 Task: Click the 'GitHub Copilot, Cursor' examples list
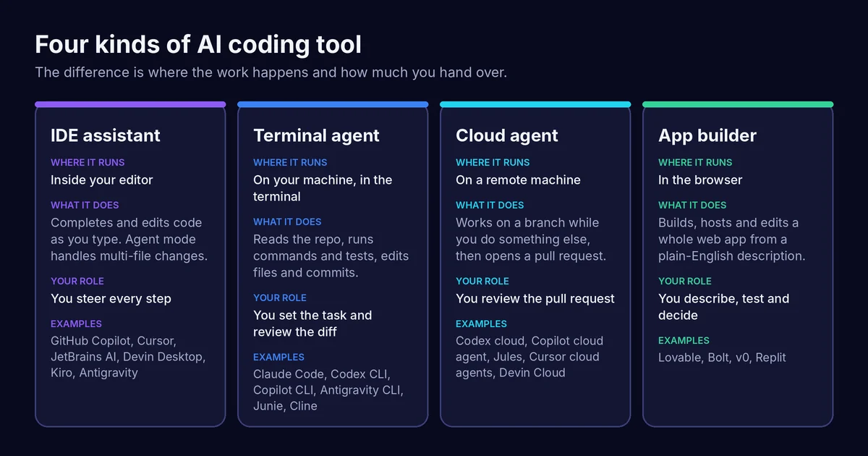coord(128,357)
